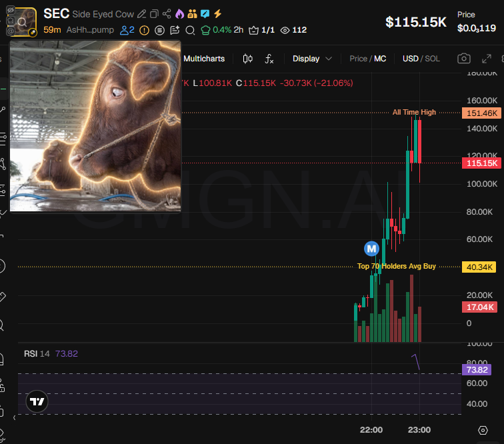This screenshot has height=444, width=504.
Task: Click the yellow lightning bolt icon
Action: tap(217, 14)
